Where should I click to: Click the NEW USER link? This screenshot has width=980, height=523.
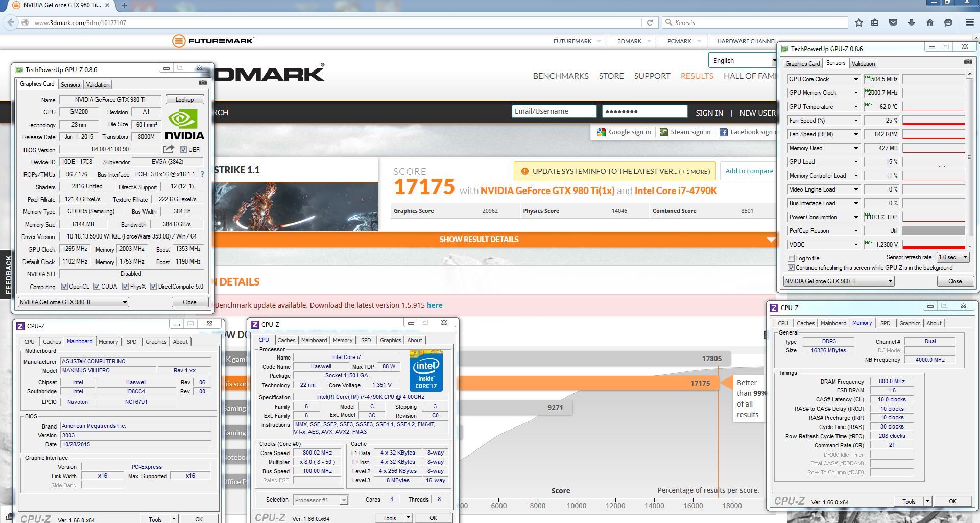coord(757,113)
